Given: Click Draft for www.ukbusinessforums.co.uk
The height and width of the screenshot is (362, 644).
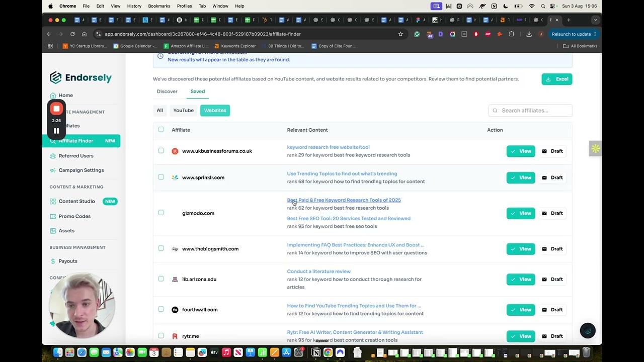Looking at the screenshot, I should 552,151.
